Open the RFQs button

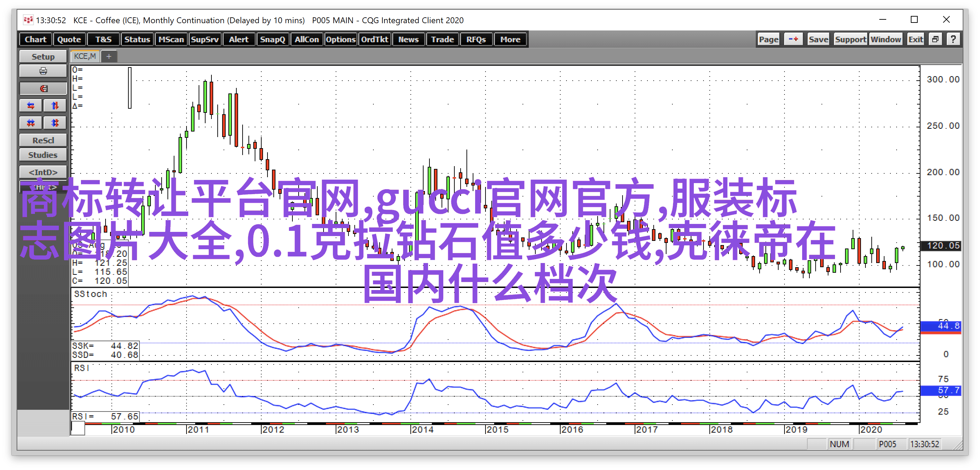coord(476,39)
